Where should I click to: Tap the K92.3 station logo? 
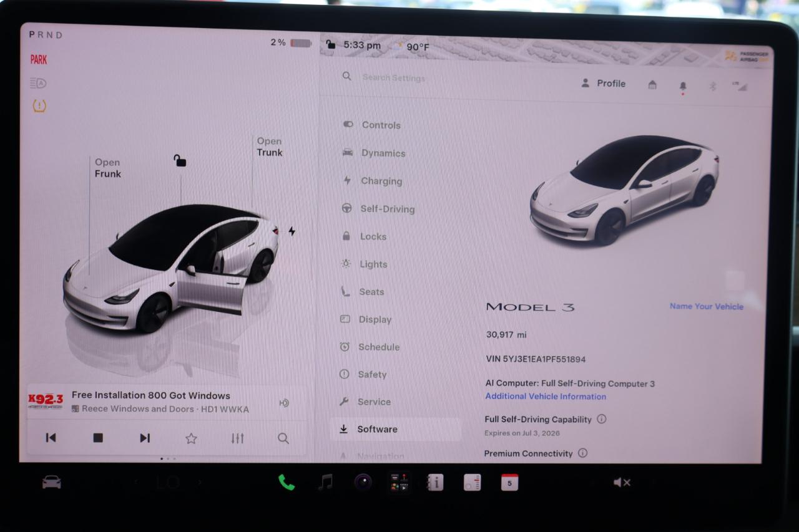click(46, 400)
